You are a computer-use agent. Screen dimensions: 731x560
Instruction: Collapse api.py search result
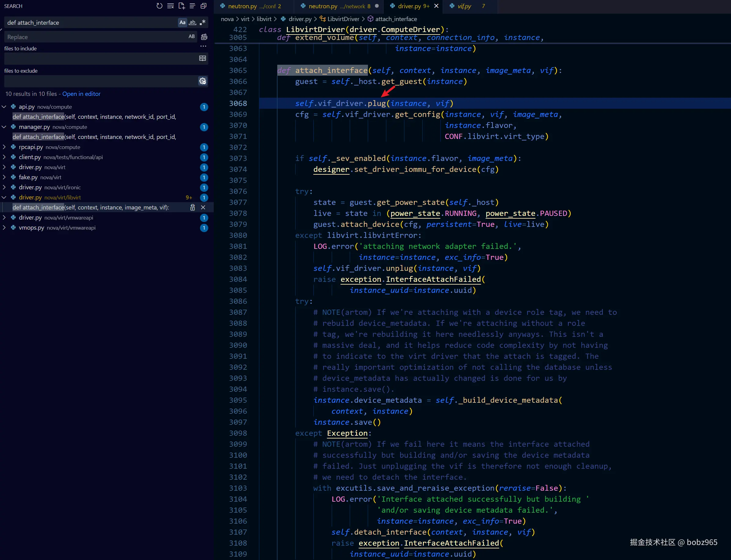4,107
